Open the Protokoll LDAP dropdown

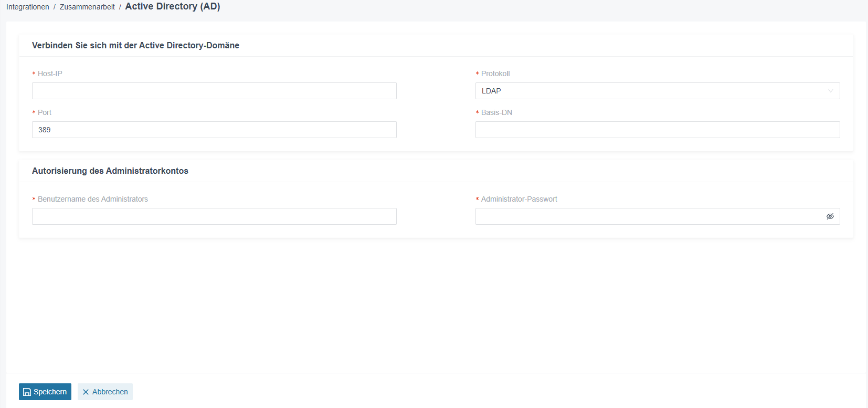point(658,91)
